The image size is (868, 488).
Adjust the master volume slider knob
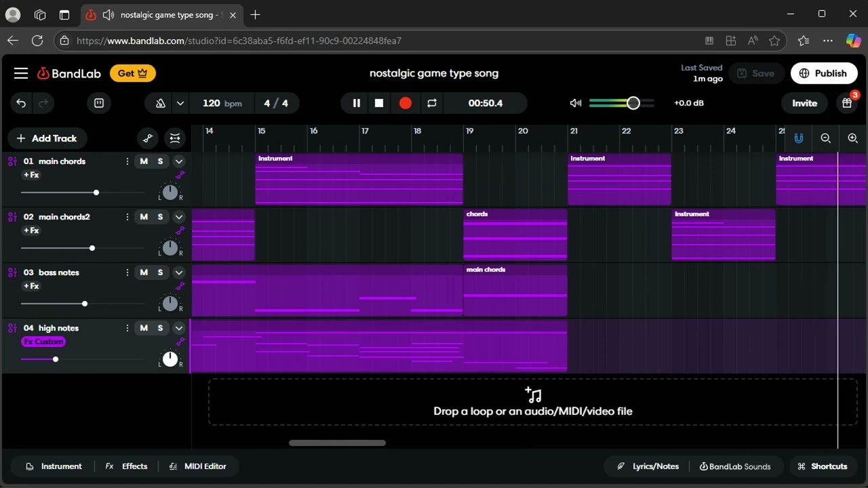coord(633,103)
